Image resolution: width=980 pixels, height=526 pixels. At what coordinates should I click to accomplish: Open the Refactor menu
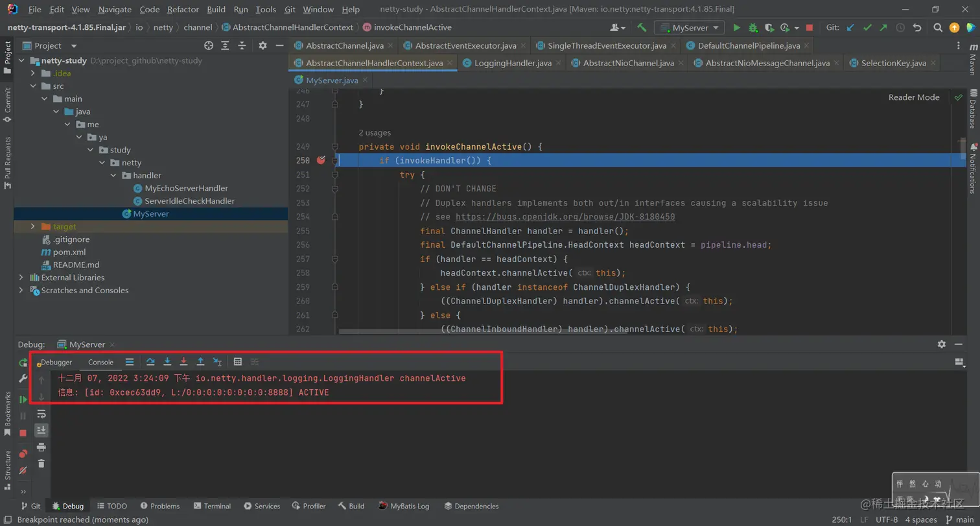183,10
